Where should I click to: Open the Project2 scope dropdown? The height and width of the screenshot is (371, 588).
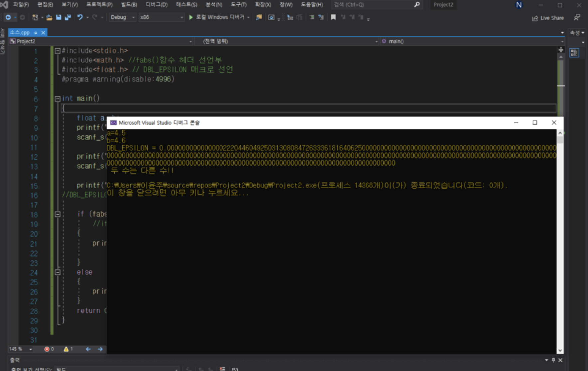[101, 41]
